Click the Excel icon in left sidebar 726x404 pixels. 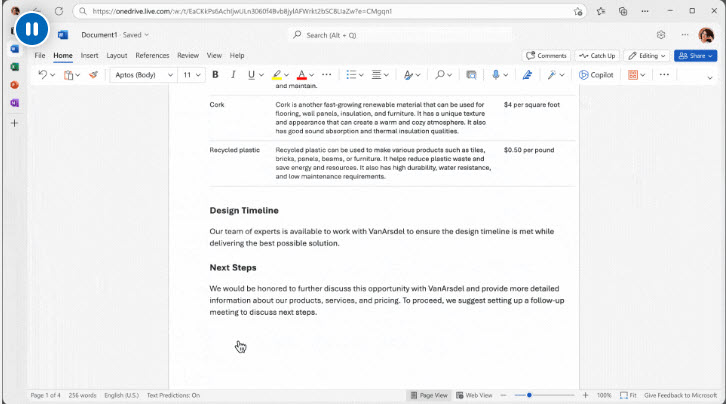pos(14,66)
